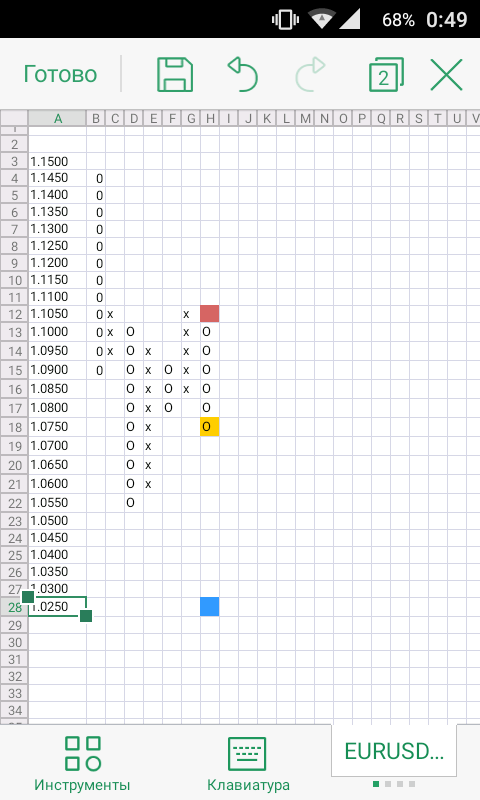Image resolution: width=480 pixels, height=800 pixels.
Task: Tap the Готово done button
Action: [x=60, y=74]
